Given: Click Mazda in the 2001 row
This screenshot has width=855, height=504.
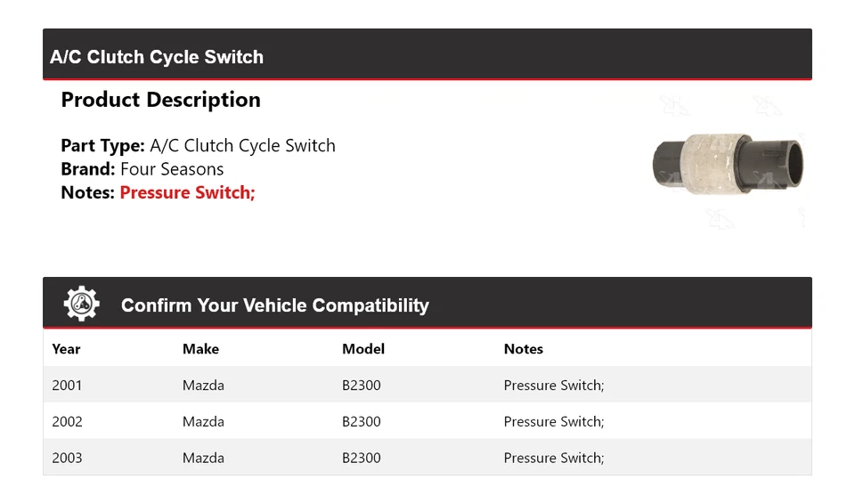Looking at the screenshot, I should (x=203, y=386).
